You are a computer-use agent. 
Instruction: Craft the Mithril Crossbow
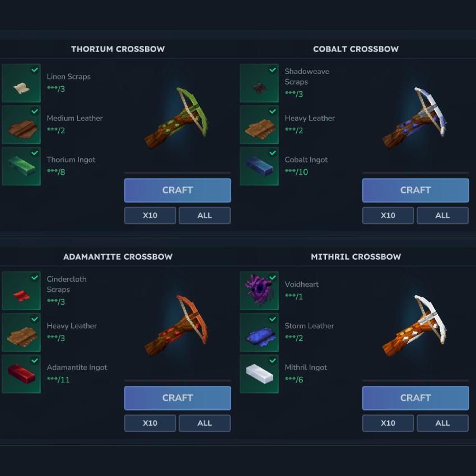[x=416, y=398]
